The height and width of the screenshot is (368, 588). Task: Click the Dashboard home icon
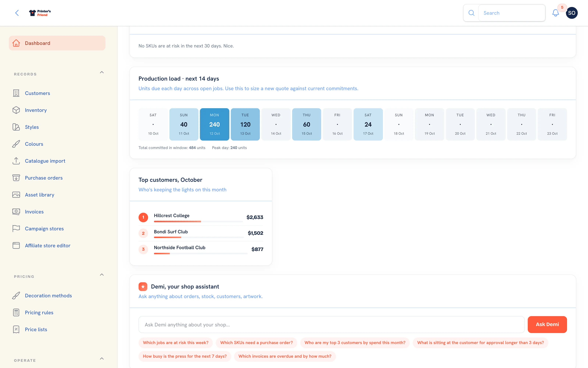[x=16, y=43]
